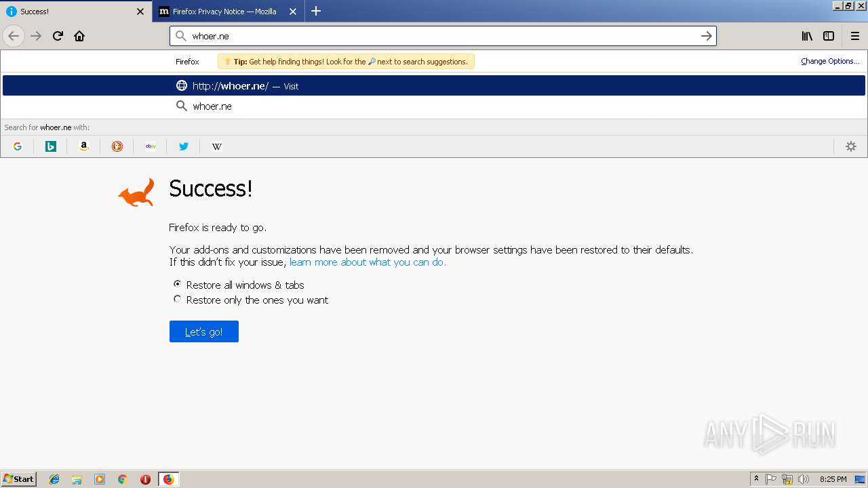This screenshot has height=488, width=868.
Task: Open the Library bookshelf icon
Action: [x=807, y=36]
